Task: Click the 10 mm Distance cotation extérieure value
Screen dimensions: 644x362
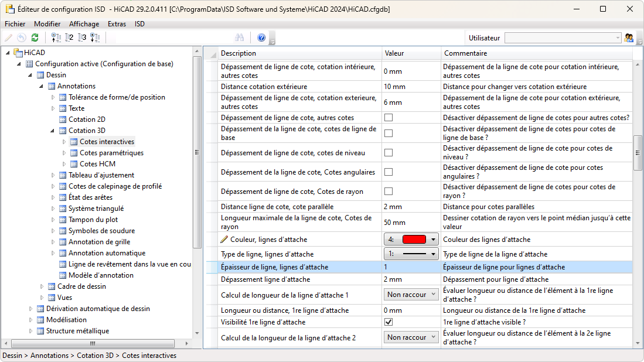Action: [x=411, y=87]
